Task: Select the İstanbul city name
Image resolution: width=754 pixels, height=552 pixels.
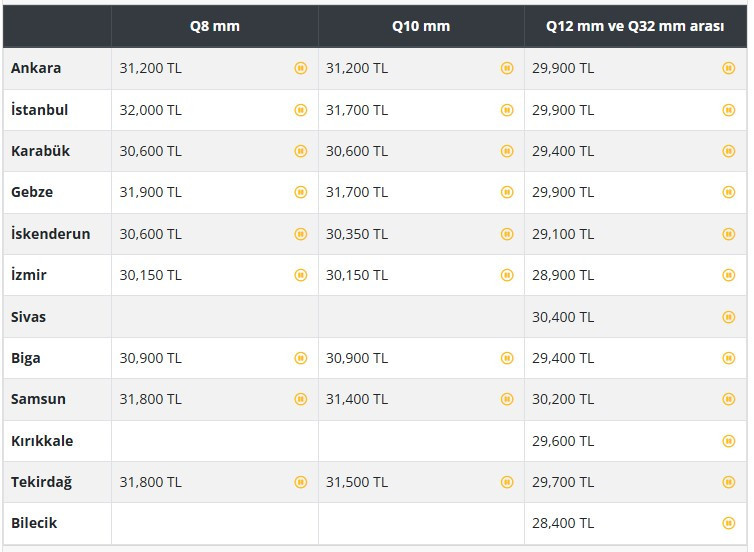Action: 40,110
